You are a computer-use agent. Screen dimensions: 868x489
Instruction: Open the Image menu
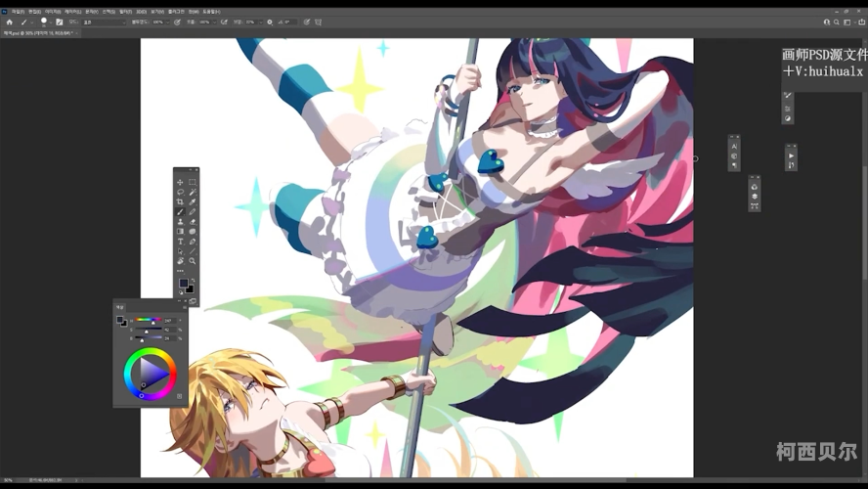click(x=53, y=11)
